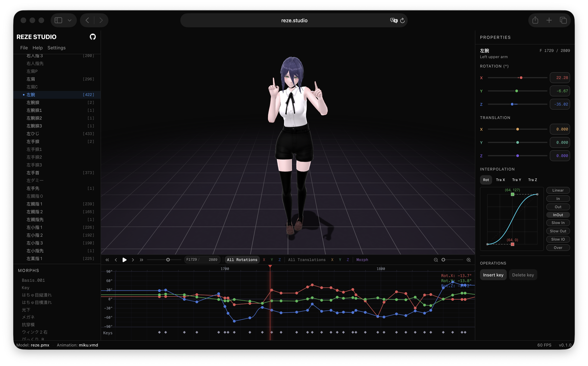Skip to the last frame with double-right arrows
The width and height of the screenshot is (588, 366).
coord(142,260)
